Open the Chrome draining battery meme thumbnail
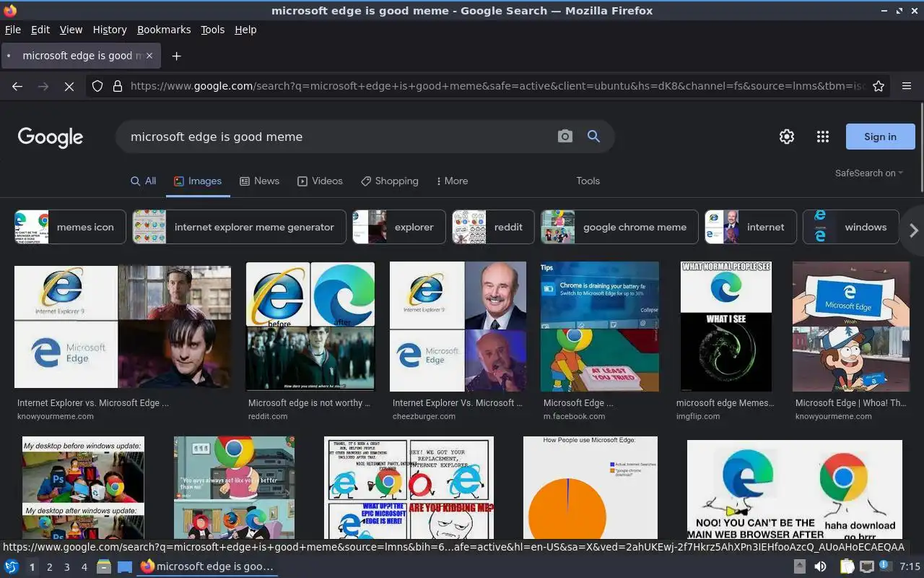The width and height of the screenshot is (924, 578). tap(600, 327)
